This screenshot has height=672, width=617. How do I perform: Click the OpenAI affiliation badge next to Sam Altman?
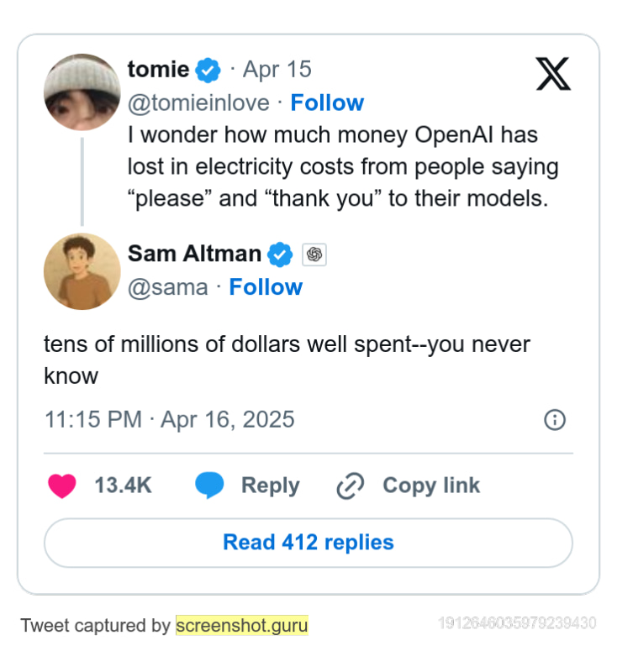coord(314,254)
